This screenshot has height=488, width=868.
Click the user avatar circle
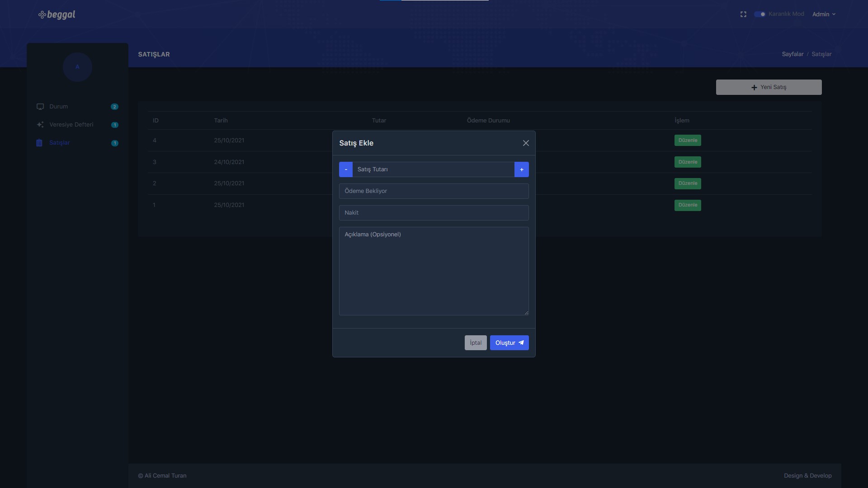click(77, 67)
